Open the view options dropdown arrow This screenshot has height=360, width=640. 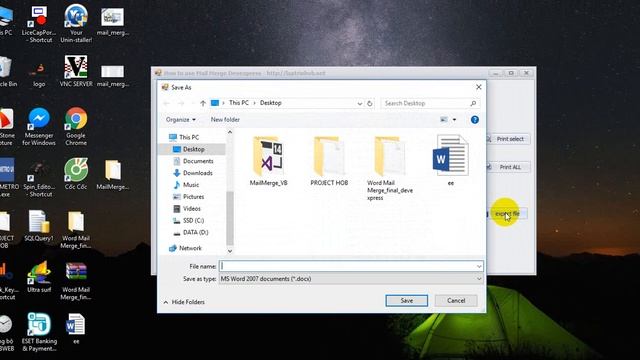(454, 120)
